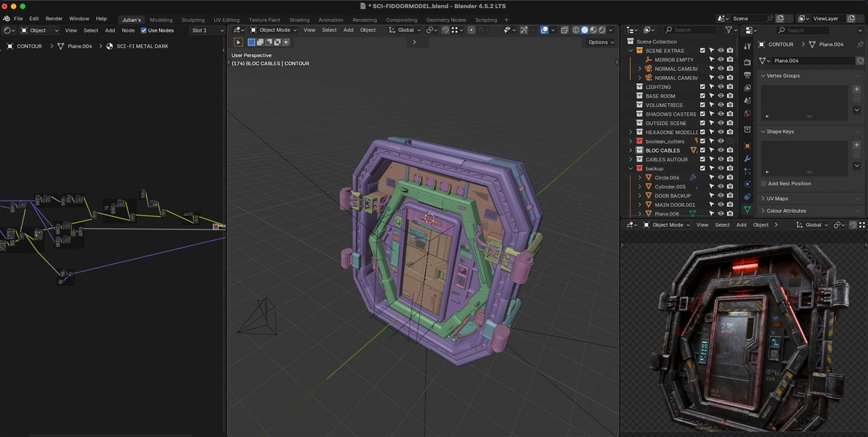The width and height of the screenshot is (868, 437).
Task: Switch to rendered viewport shading
Action: coord(603,30)
